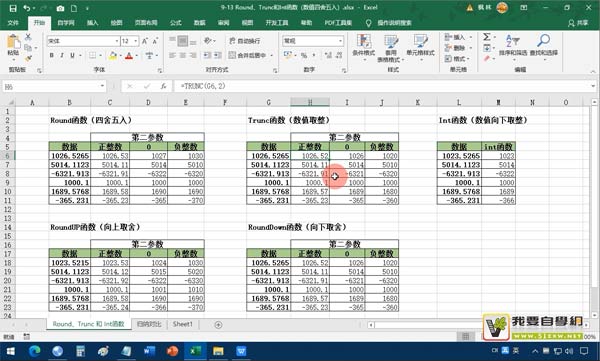Expand the Name Box dropdown arrow

pyautogui.click(x=102, y=86)
